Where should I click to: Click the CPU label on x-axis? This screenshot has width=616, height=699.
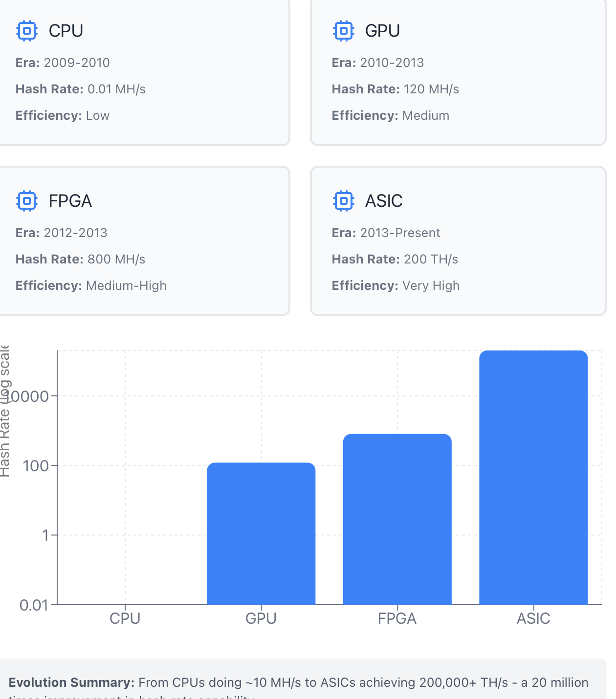click(x=125, y=619)
